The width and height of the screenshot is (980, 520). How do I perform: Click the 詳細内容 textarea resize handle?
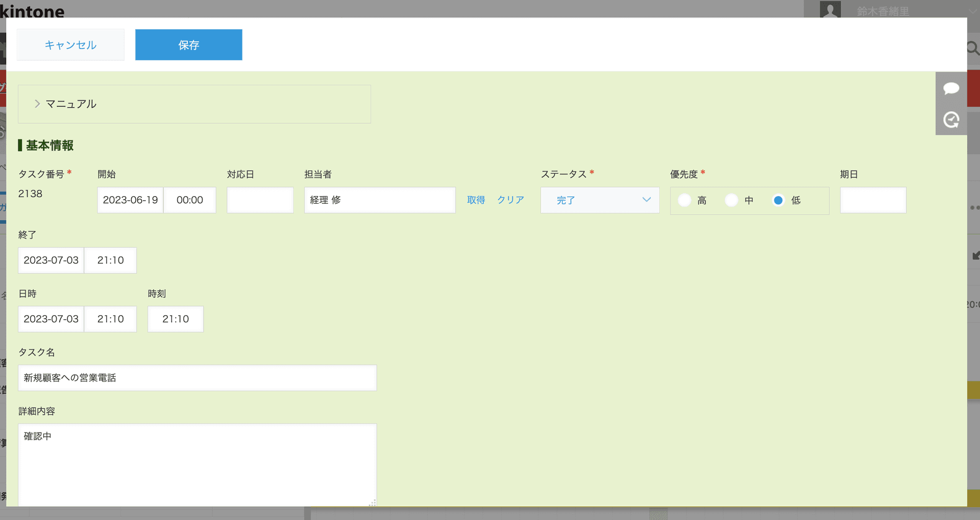pos(373,503)
